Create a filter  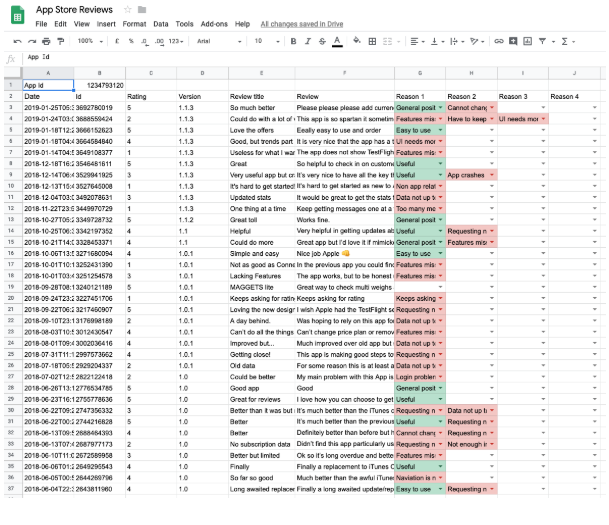pos(542,41)
